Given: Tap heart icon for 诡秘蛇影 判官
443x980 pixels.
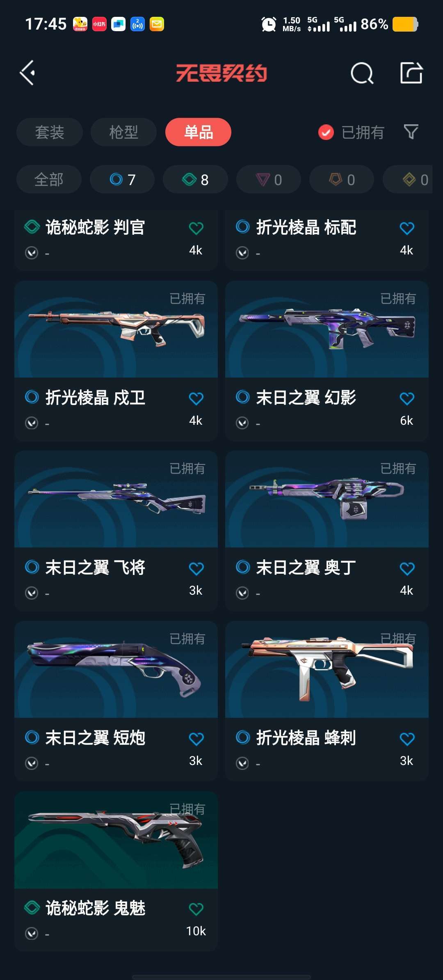Looking at the screenshot, I should [x=196, y=228].
